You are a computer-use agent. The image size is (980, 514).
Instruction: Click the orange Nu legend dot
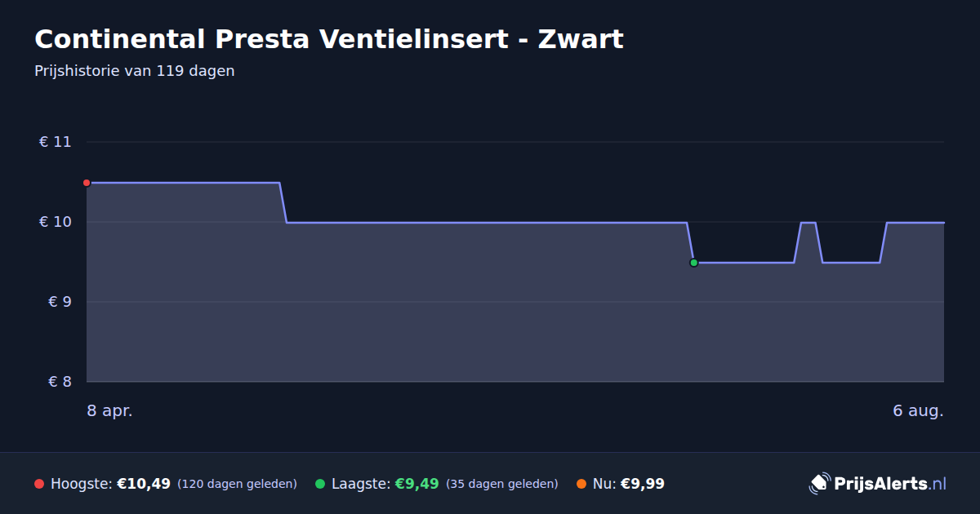[x=581, y=484]
